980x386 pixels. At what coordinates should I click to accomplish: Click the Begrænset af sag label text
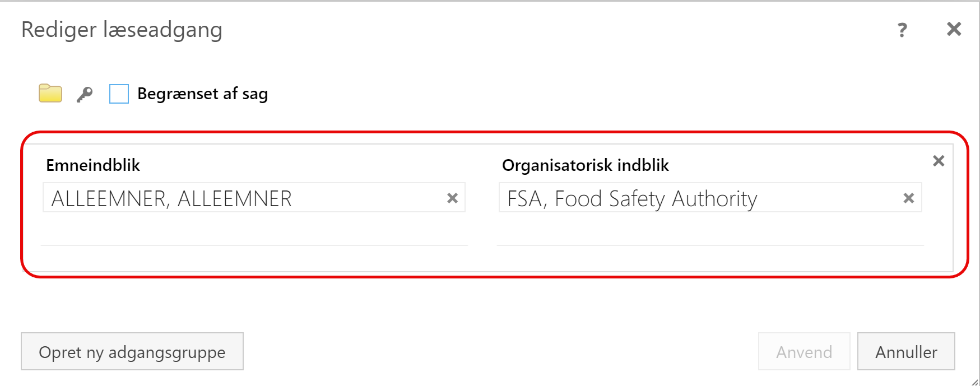(202, 94)
